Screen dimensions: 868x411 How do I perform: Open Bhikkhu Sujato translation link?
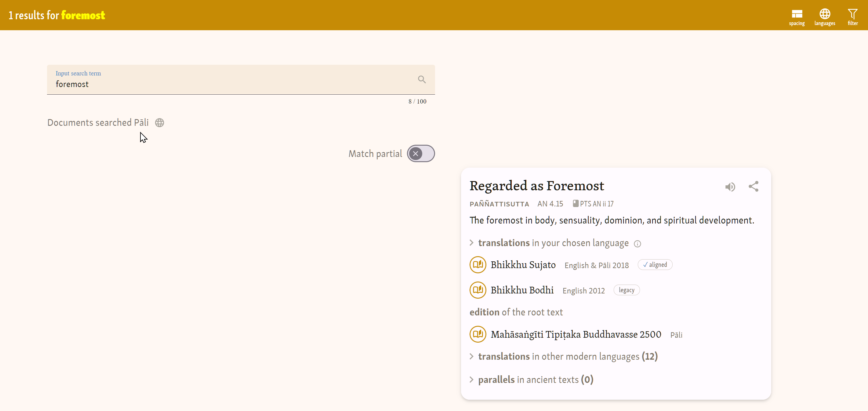[x=523, y=265]
